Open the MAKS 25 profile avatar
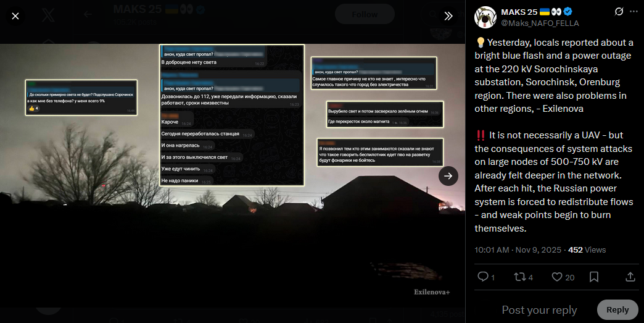This screenshot has width=644, height=323. tap(485, 17)
